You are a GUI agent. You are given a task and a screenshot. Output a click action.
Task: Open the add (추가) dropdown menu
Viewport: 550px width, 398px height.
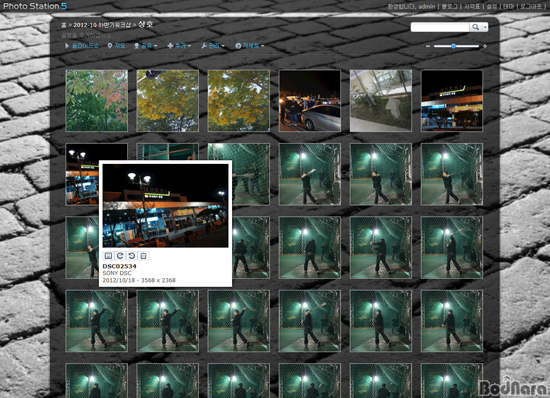tap(179, 46)
